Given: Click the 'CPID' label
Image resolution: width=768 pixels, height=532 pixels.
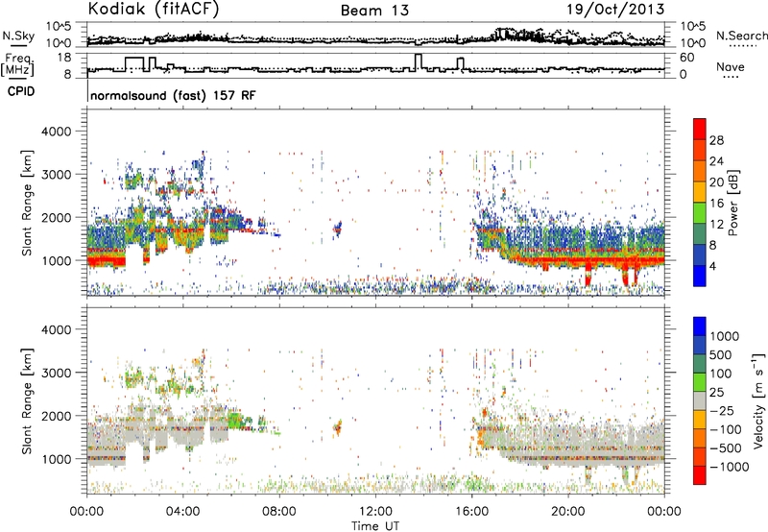Looking at the screenshot, I should (21, 91).
